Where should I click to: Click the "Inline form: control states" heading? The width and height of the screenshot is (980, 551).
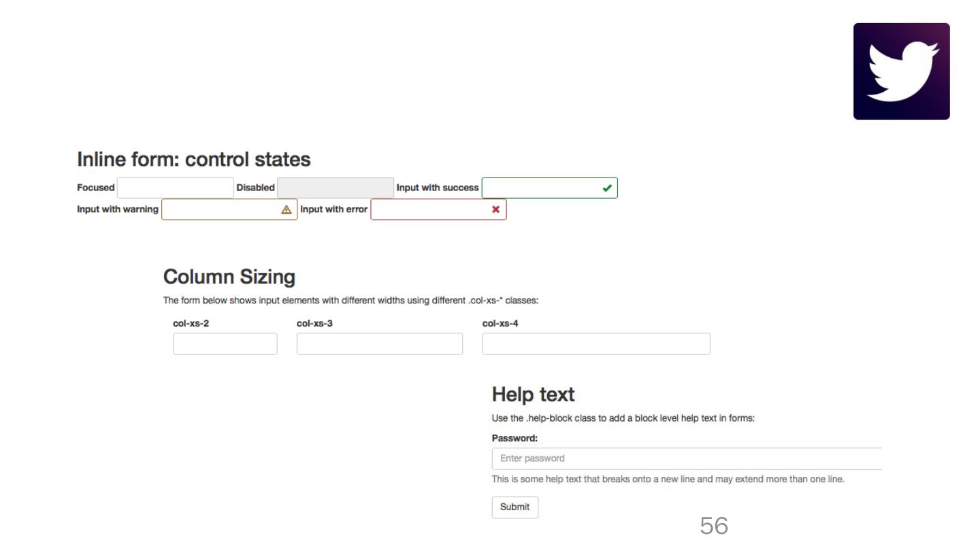pos(194,160)
